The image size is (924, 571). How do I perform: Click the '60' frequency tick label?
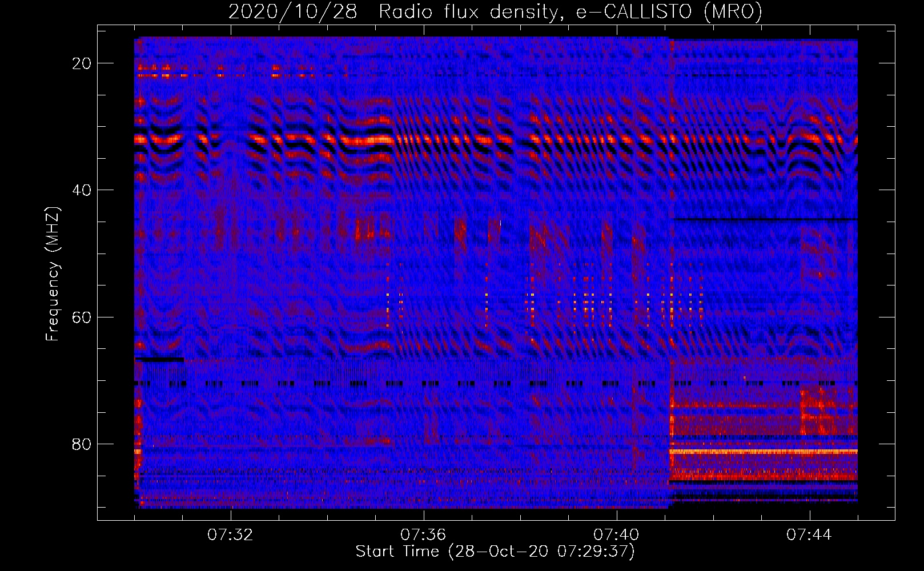(82, 317)
